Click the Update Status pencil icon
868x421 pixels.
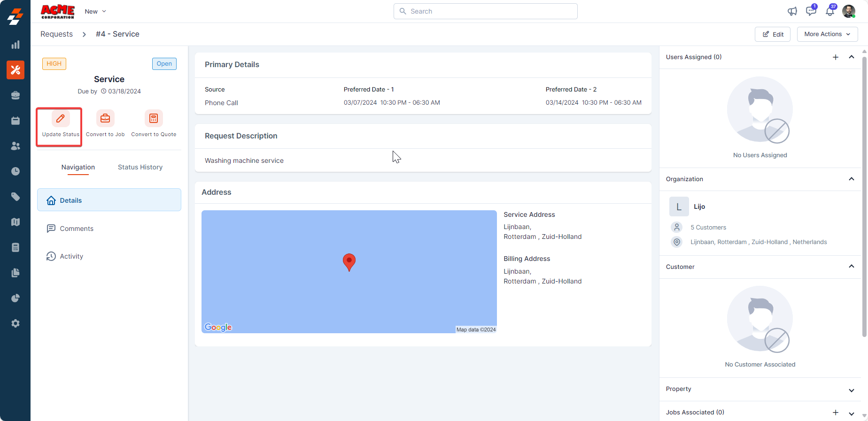point(61,119)
